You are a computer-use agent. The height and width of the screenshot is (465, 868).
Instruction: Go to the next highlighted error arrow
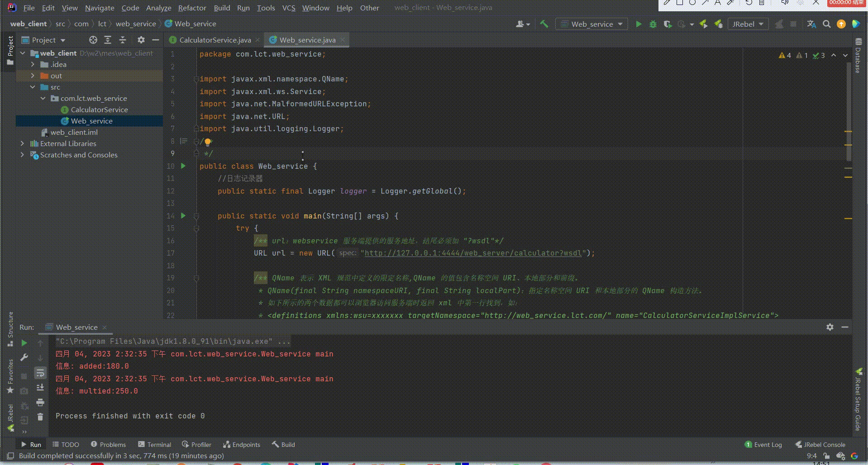[x=845, y=55]
